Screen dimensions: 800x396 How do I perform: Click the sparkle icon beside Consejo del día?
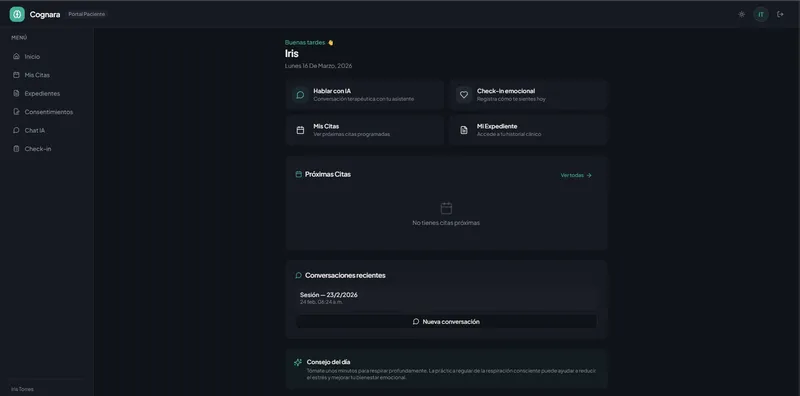coord(298,362)
